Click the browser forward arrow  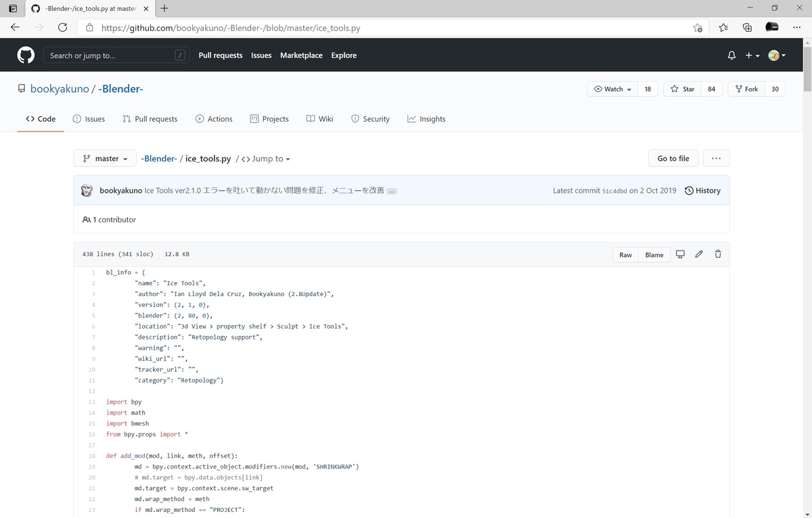pos(39,28)
